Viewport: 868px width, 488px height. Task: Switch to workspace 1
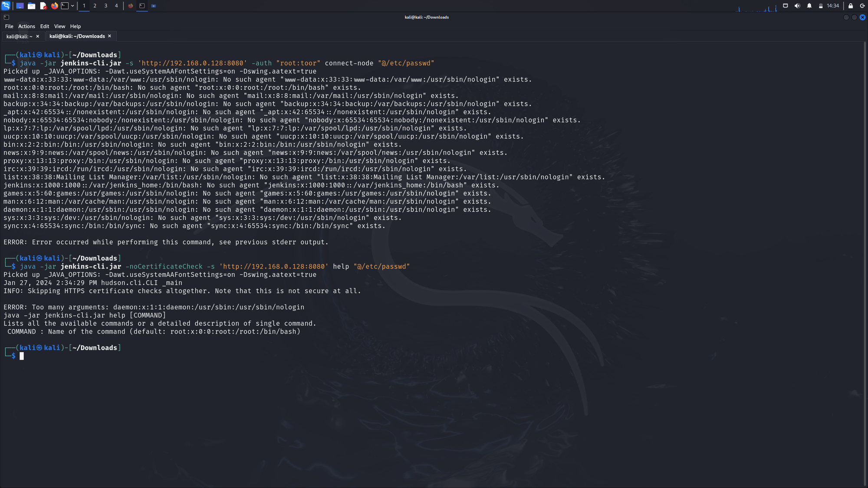coord(84,6)
